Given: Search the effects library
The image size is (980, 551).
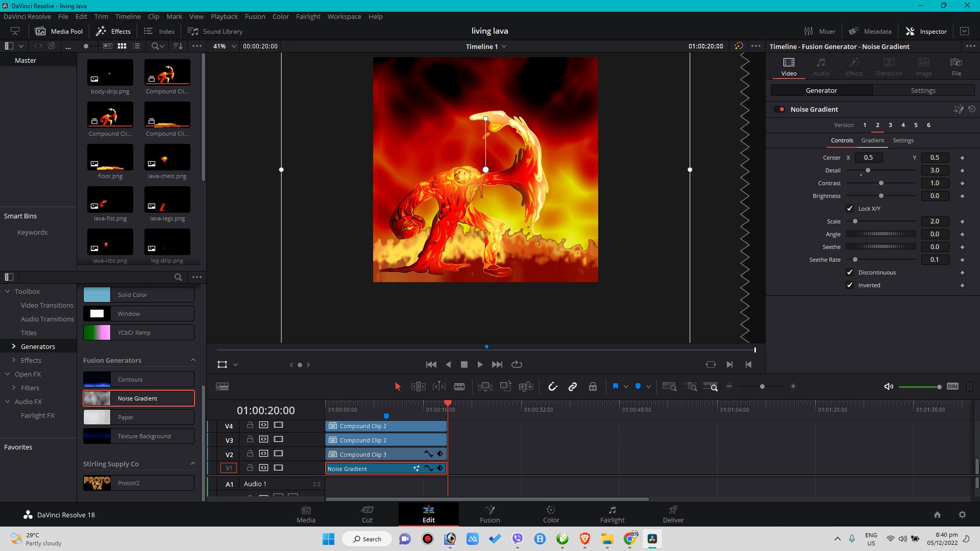Looking at the screenshot, I should [178, 277].
